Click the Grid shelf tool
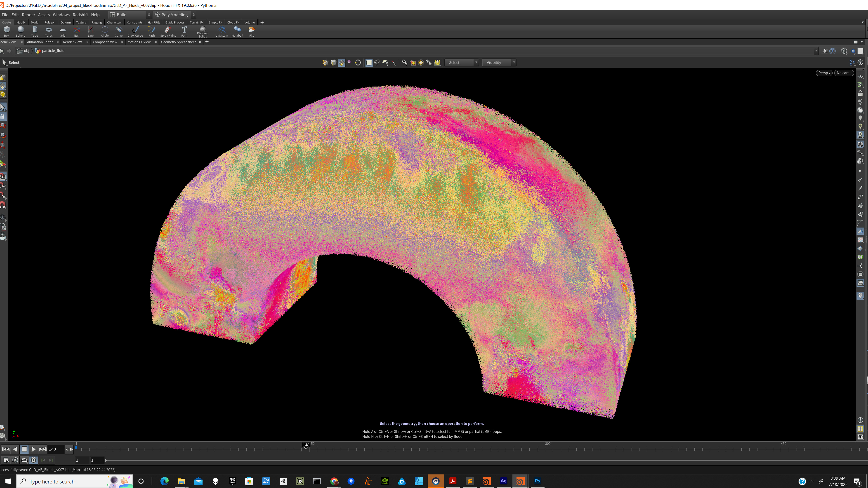This screenshot has width=868, height=488. pos(63,31)
